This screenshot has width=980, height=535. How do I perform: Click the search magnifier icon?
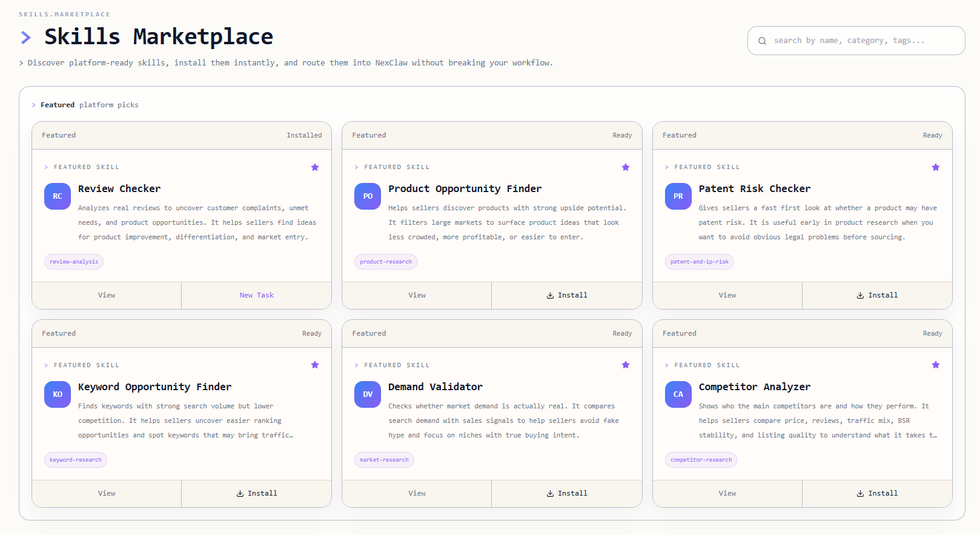click(762, 41)
